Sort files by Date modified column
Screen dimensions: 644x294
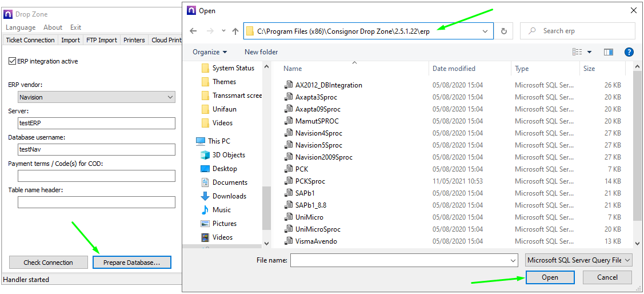click(x=470, y=69)
